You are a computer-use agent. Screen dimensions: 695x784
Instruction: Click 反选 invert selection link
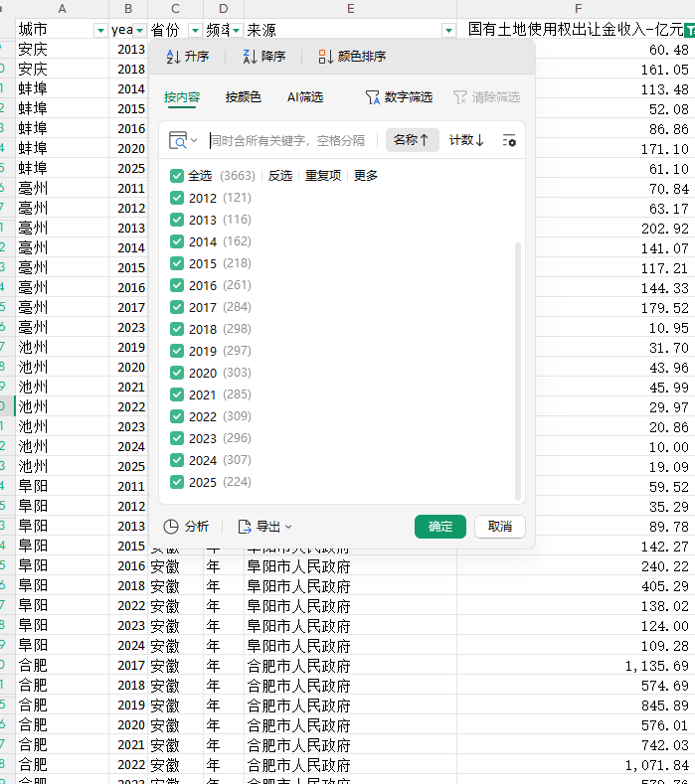[x=279, y=176]
